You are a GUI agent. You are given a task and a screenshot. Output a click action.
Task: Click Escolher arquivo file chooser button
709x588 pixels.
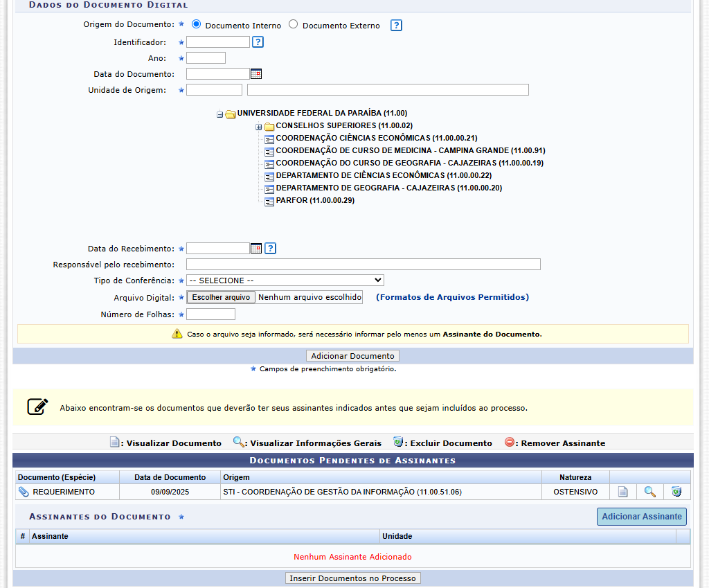(x=221, y=297)
